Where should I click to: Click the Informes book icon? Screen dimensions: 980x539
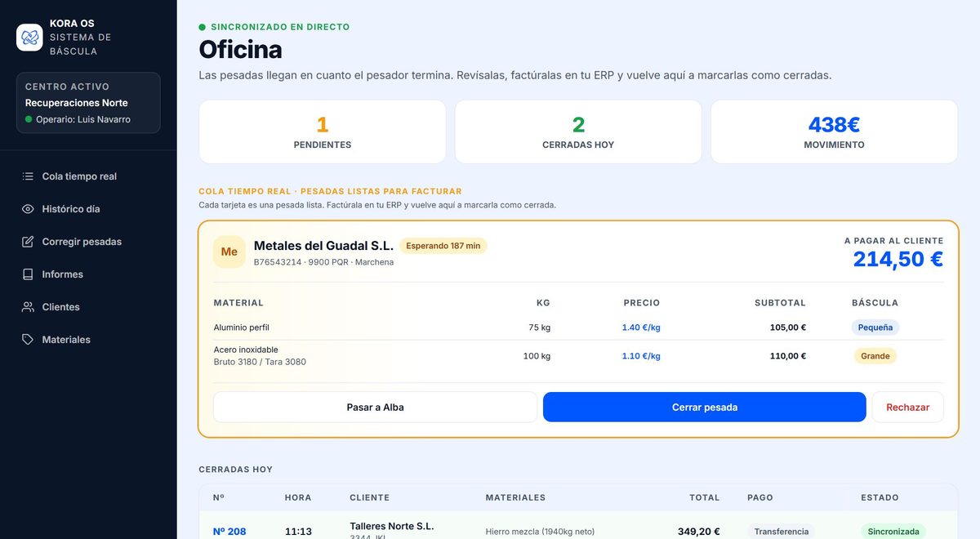pyautogui.click(x=28, y=274)
